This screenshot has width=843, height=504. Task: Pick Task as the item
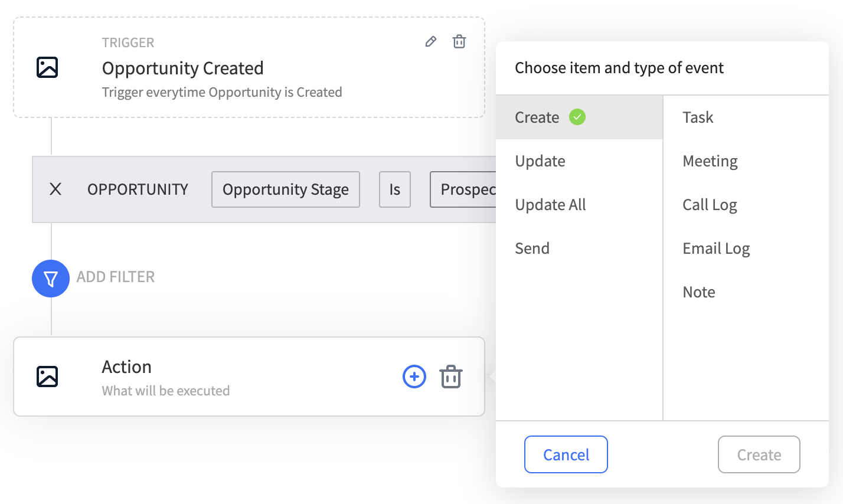698,117
